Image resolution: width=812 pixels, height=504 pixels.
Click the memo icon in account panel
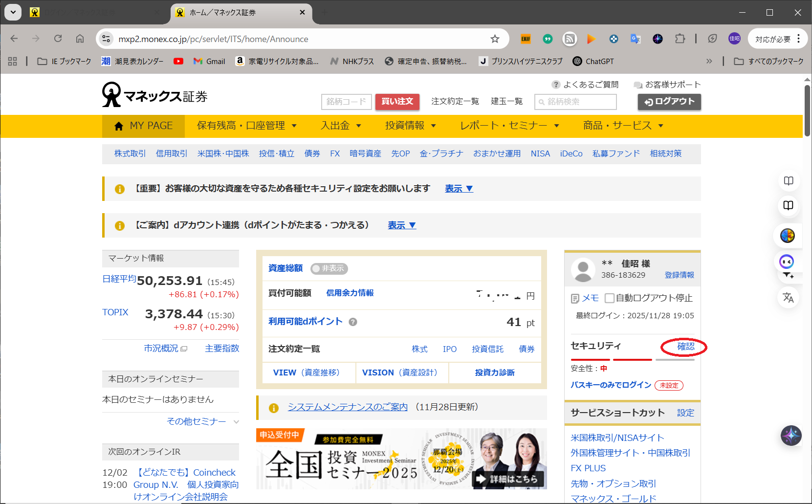pyautogui.click(x=575, y=298)
